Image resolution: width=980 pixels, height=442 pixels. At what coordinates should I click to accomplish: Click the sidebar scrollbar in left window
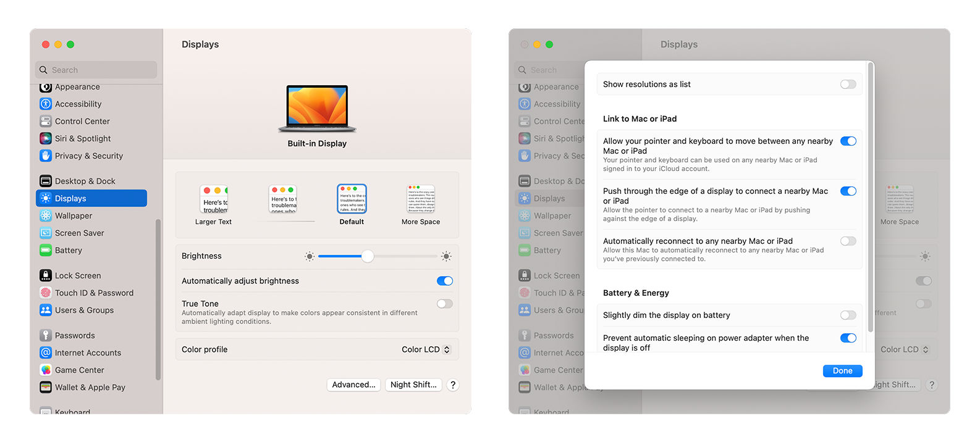[x=158, y=299]
